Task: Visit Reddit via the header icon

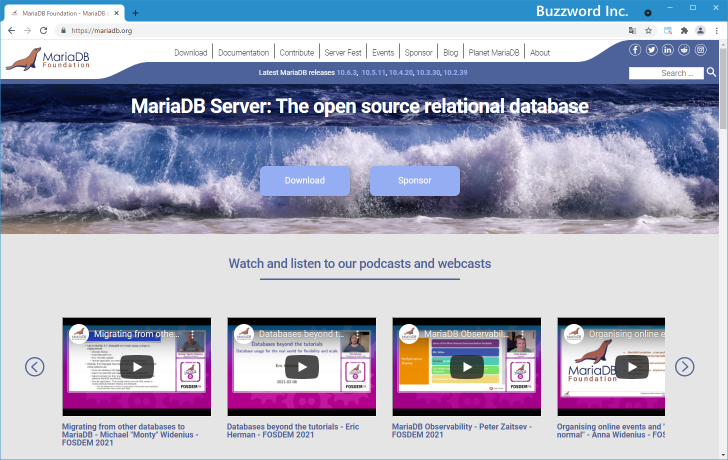Action: (683, 50)
